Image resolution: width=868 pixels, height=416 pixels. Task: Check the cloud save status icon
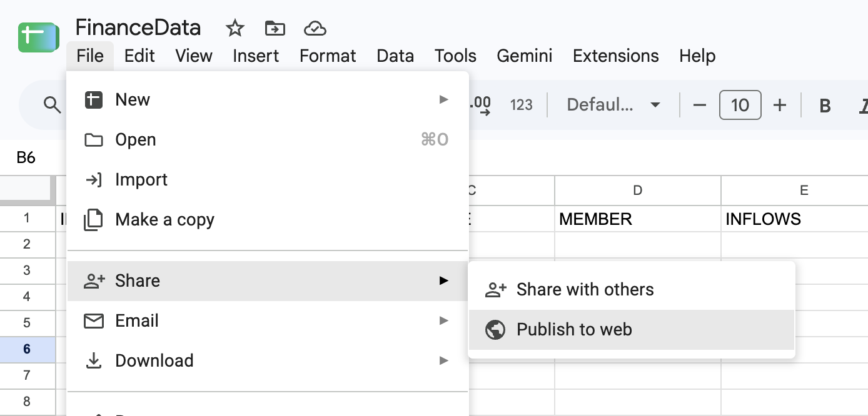(315, 28)
